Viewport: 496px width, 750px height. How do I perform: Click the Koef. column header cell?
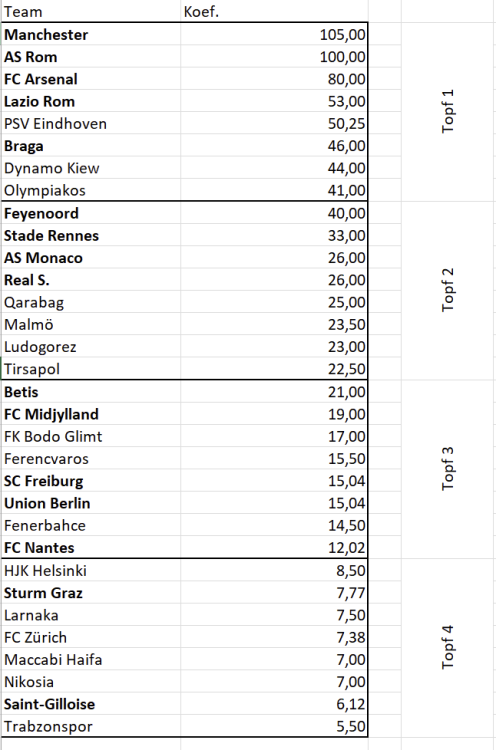(x=274, y=11)
